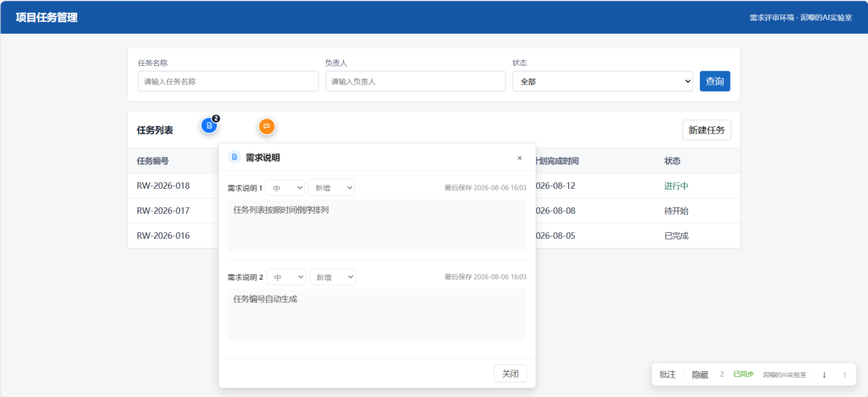Close the 需求说明 popup with the × icon
Screen dimensions: 868x397
[x=519, y=158]
